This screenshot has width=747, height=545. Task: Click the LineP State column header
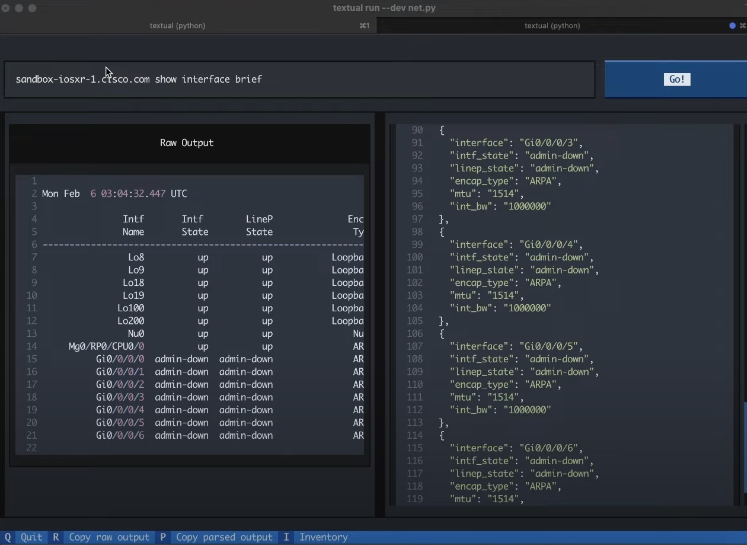pos(259,225)
